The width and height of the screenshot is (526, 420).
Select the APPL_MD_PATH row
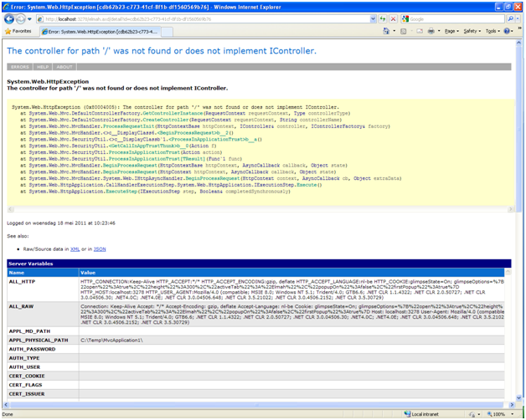(x=255, y=331)
